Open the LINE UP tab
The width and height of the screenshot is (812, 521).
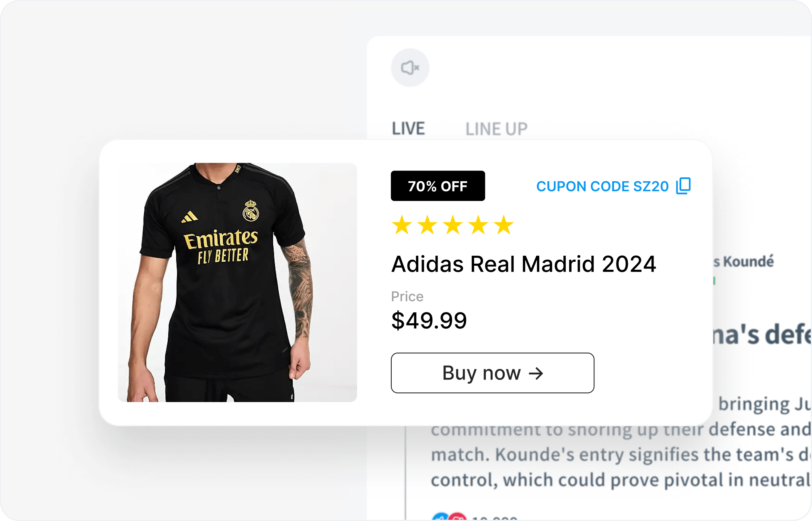click(496, 129)
